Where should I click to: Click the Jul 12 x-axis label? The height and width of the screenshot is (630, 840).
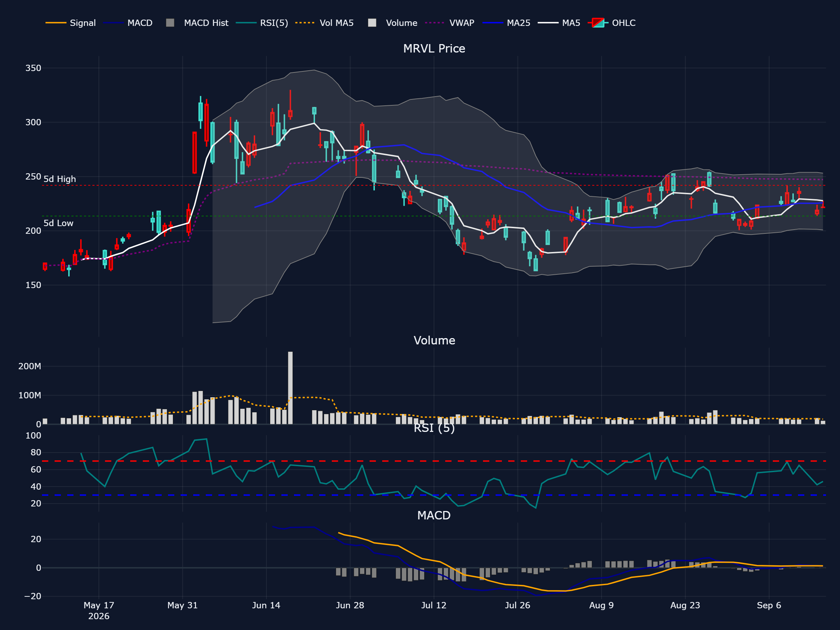click(434, 605)
